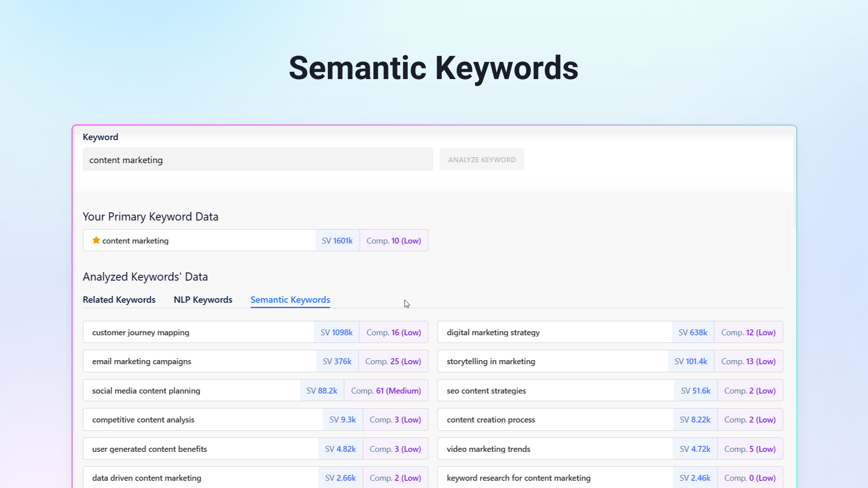Click competitive content analysis keyword
The height and width of the screenshot is (488, 868).
pos(143,420)
